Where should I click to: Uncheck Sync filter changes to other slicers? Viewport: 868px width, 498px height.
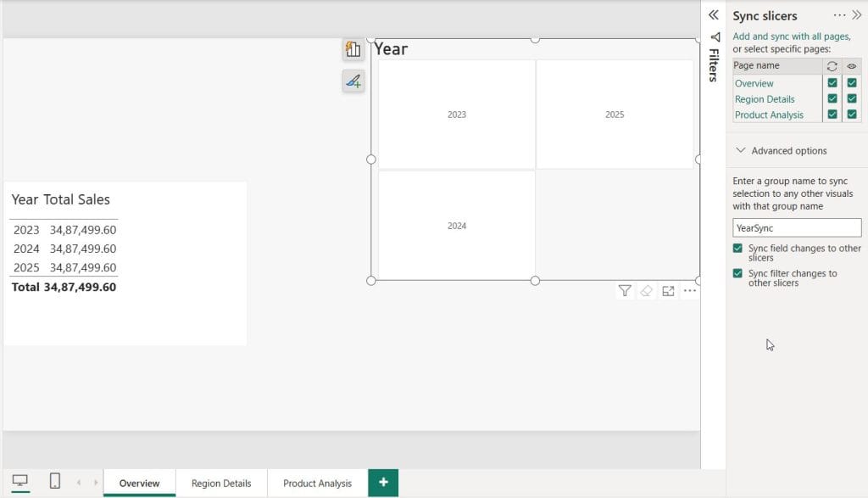point(737,273)
